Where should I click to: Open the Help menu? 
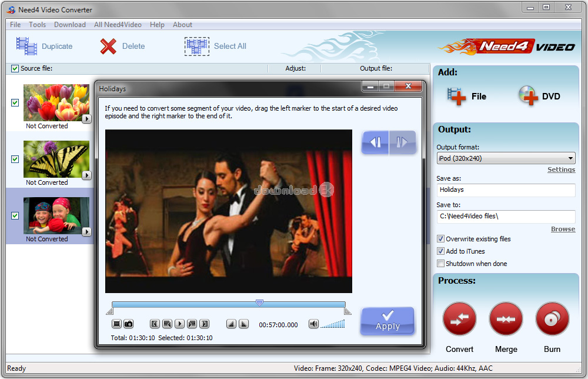(x=157, y=25)
